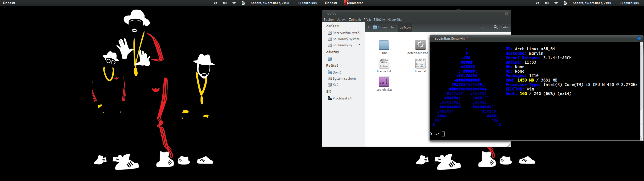Select the linux.txt file icon

pyautogui.click(x=420, y=63)
